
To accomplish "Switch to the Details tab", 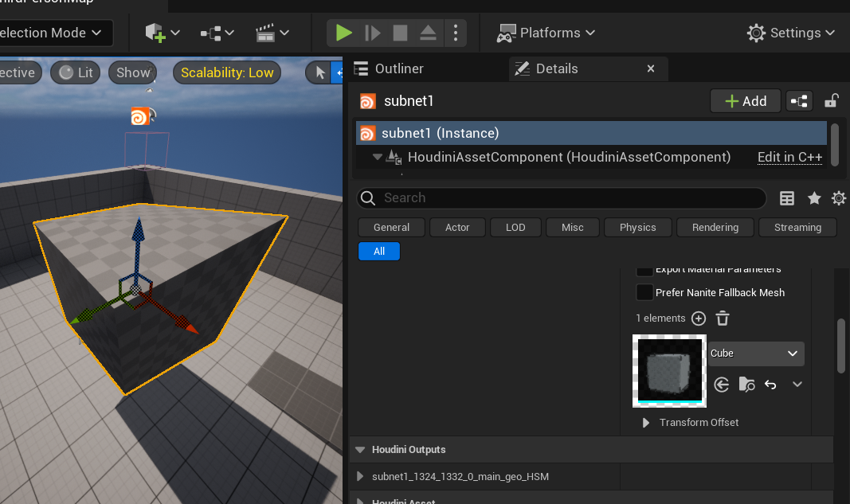I will coord(557,68).
